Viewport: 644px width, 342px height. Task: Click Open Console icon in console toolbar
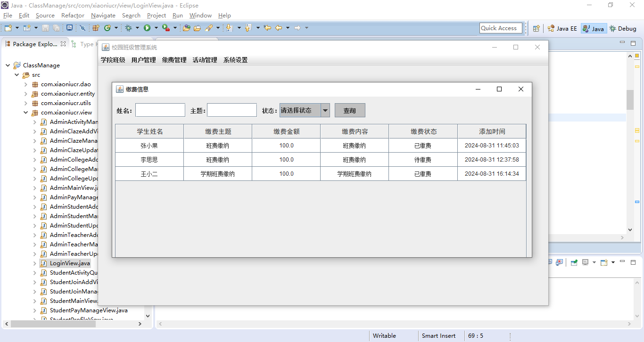coord(604,262)
